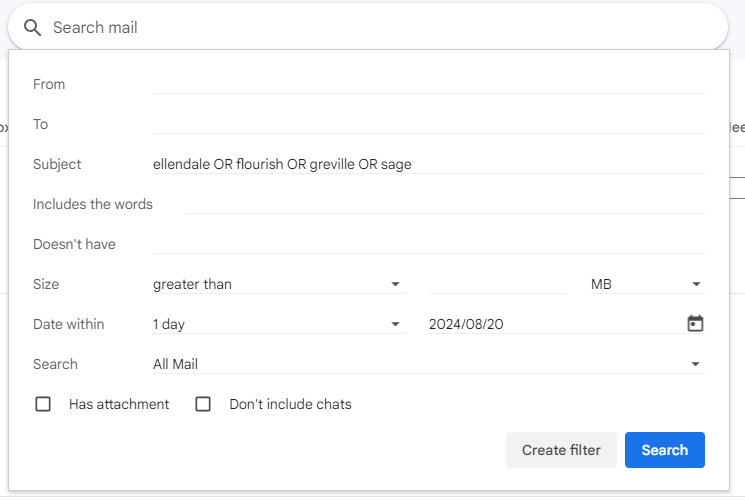This screenshot has height=500, width=745.
Task: Focus the From input field
Action: 429,84
